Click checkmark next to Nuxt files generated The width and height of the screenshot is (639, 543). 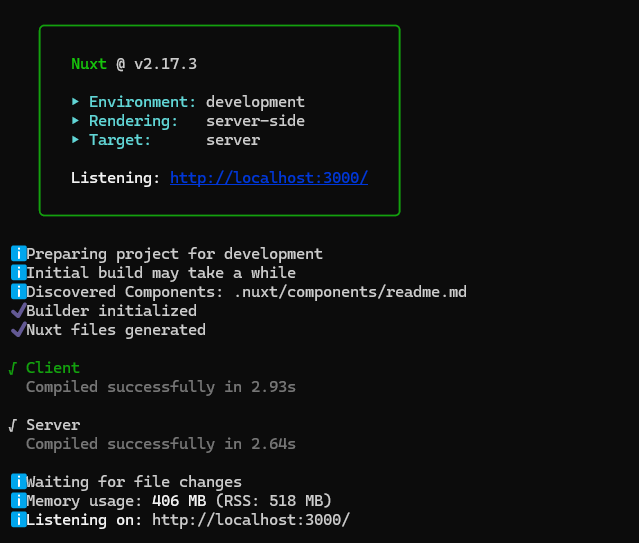[17, 330]
